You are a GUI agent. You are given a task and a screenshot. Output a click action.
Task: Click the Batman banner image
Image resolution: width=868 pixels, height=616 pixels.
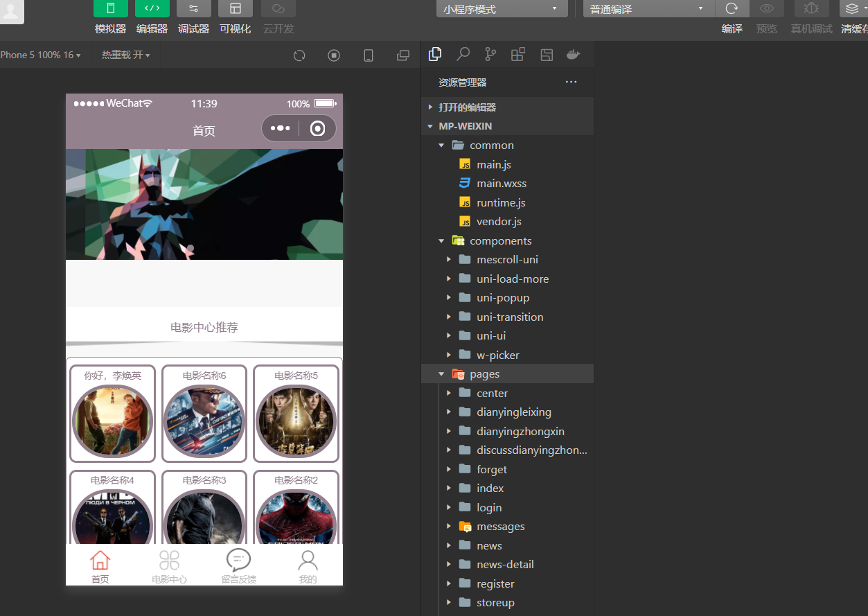(x=204, y=204)
